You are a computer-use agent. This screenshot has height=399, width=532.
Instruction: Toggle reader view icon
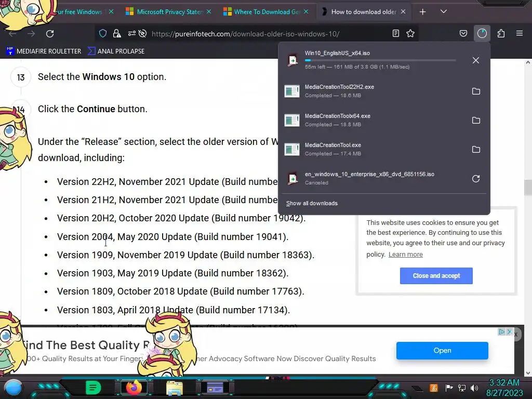pos(395,33)
